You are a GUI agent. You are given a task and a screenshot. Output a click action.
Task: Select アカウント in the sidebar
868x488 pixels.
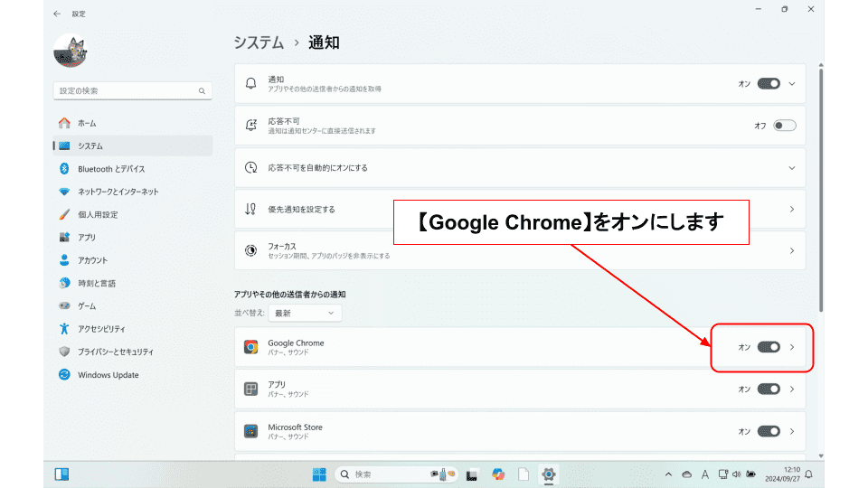[x=92, y=260]
